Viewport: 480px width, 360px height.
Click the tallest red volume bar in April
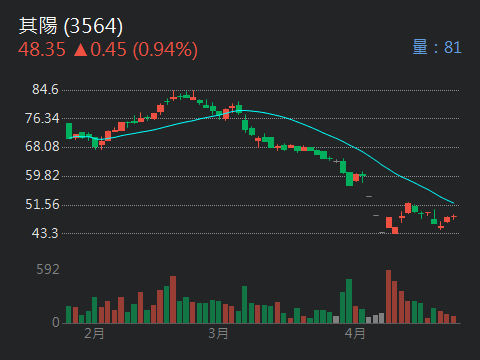pos(388,296)
